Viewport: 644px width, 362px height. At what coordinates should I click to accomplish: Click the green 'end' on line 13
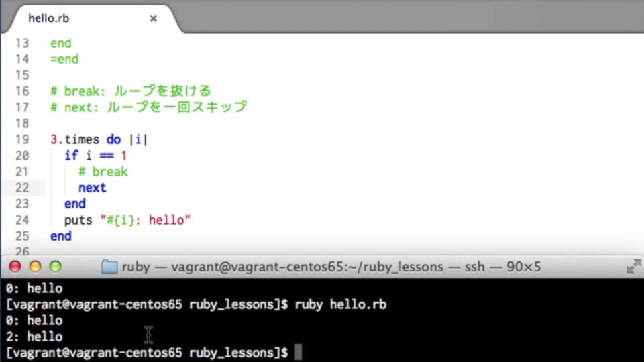point(61,43)
